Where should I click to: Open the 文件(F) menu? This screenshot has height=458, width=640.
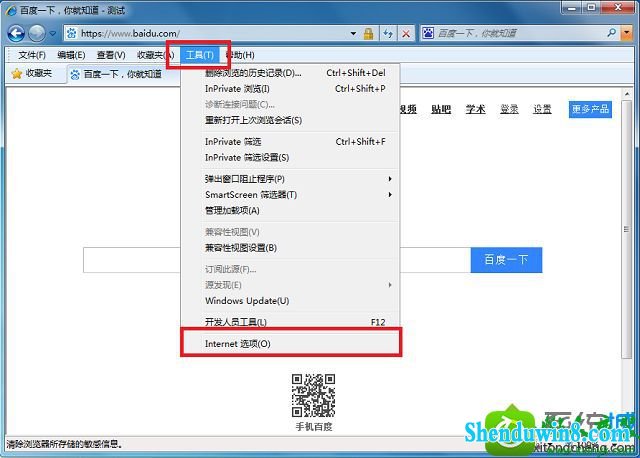pos(32,55)
